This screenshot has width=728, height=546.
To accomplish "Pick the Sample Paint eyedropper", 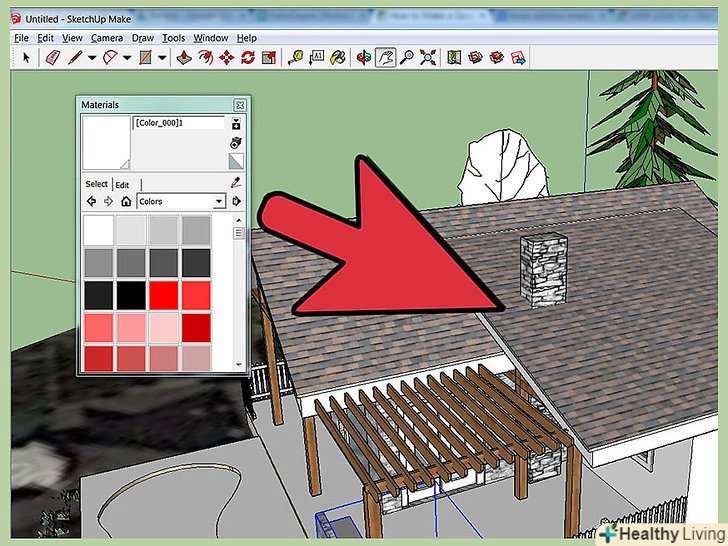I will tap(236, 182).
